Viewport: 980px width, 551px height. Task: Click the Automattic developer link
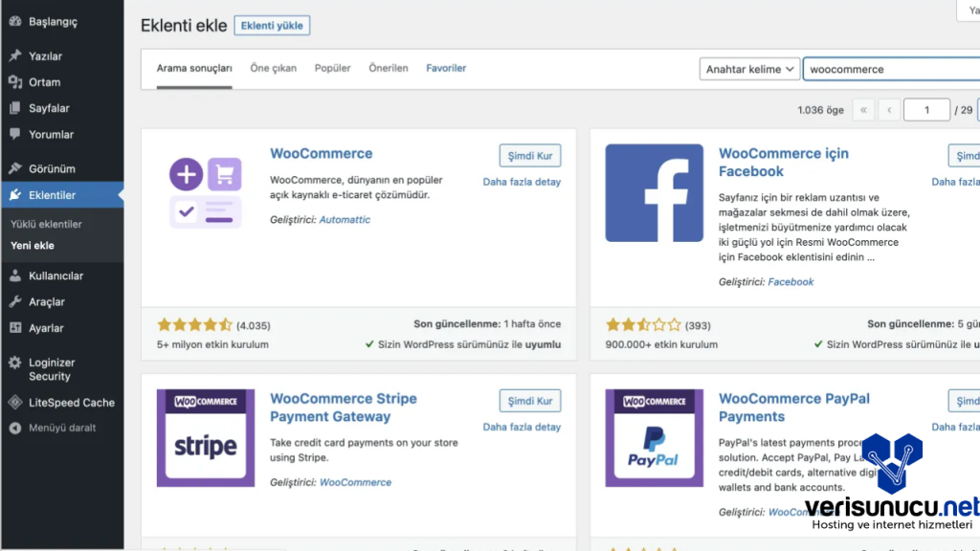coord(345,219)
